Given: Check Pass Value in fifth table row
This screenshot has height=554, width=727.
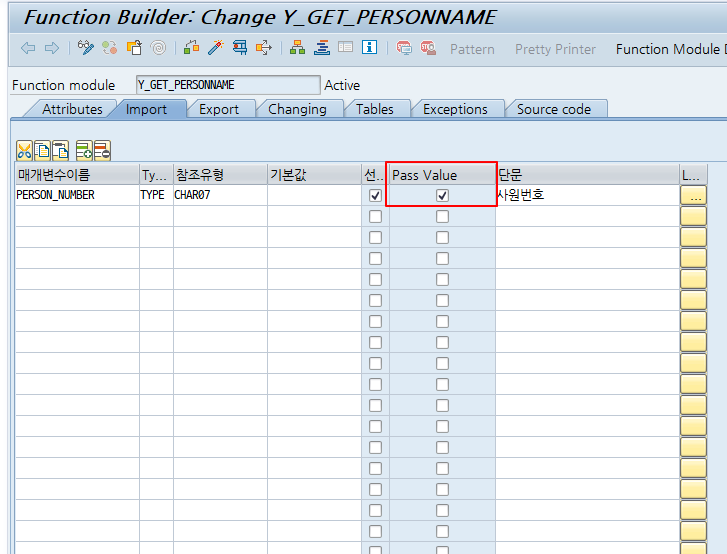Looking at the screenshot, I should pos(442,280).
